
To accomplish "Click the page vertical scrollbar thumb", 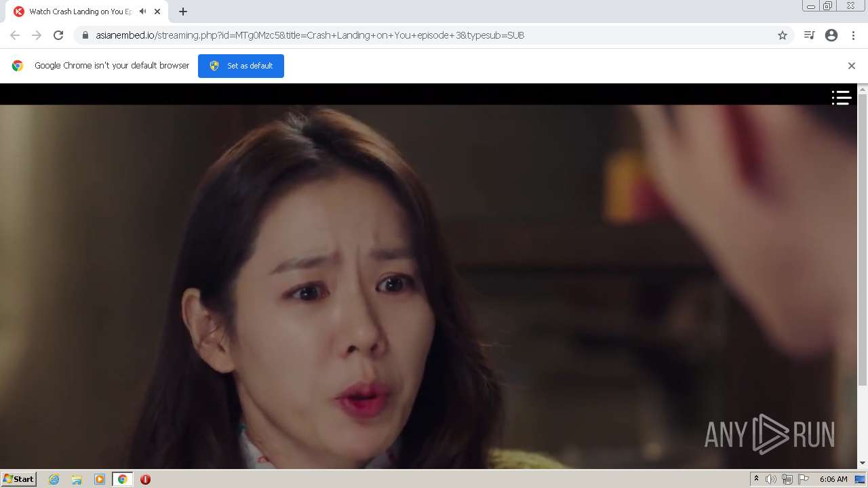I will click(863, 241).
